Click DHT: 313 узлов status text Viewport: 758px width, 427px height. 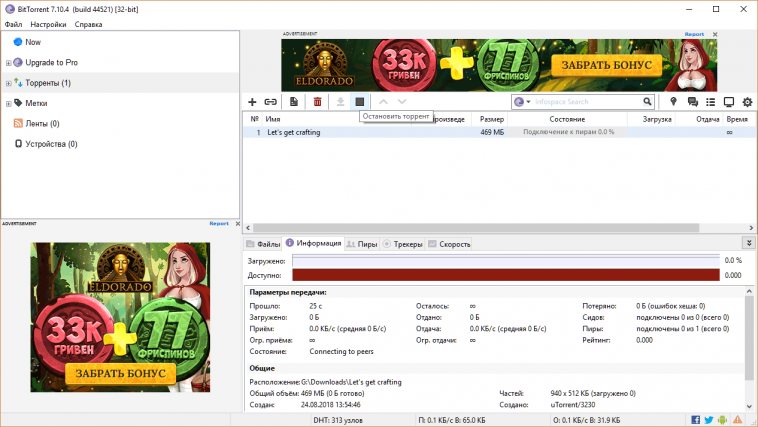338,420
